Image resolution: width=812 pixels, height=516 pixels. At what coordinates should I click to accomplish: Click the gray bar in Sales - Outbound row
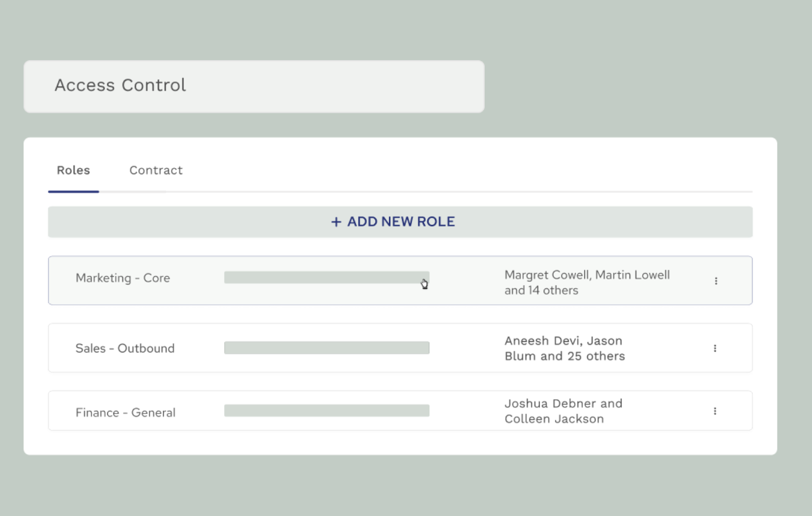(x=326, y=348)
